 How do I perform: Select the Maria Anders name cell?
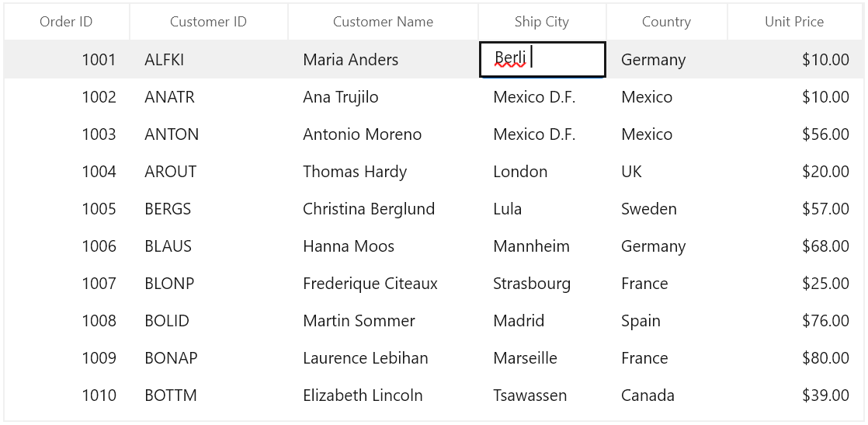pos(351,60)
